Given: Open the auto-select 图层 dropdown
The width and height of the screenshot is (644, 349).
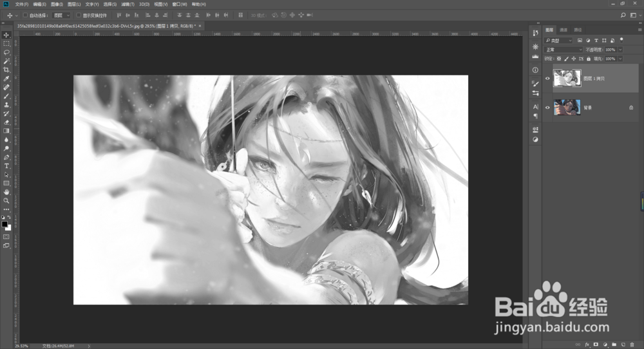Looking at the screenshot, I should tap(62, 15).
